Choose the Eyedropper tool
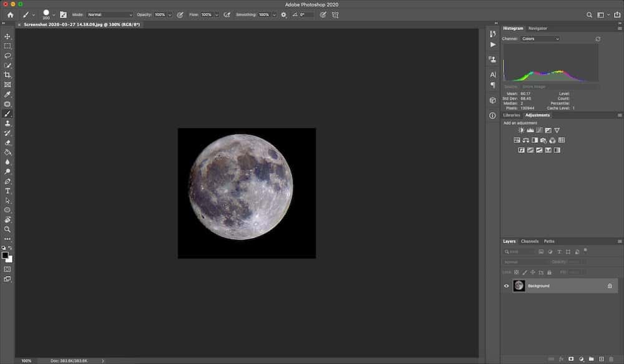The width and height of the screenshot is (624, 364). [x=7, y=94]
